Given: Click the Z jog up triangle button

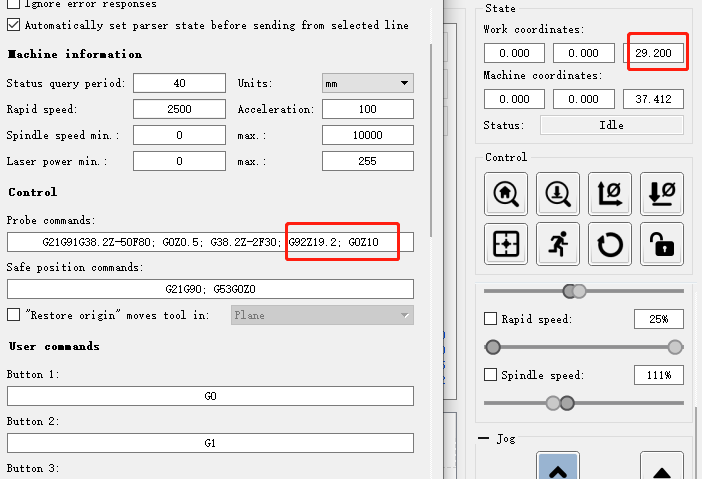Looking at the screenshot, I should click(661, 466).
